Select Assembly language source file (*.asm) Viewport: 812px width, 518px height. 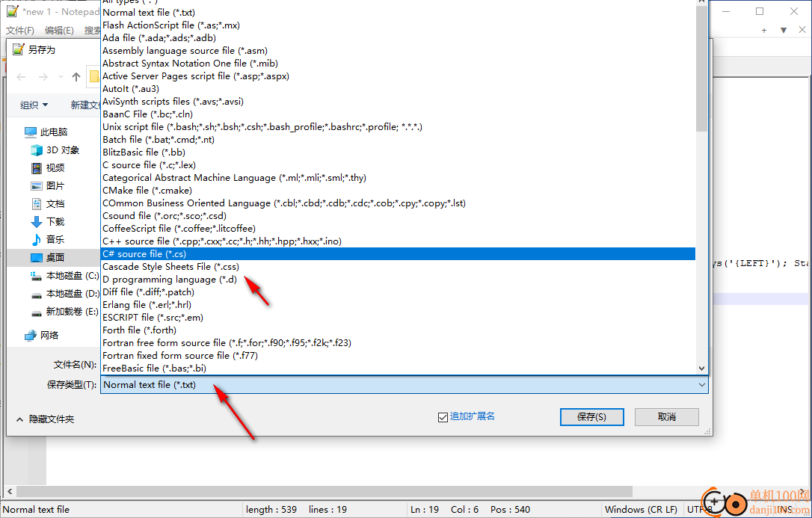tap(398, 51)
